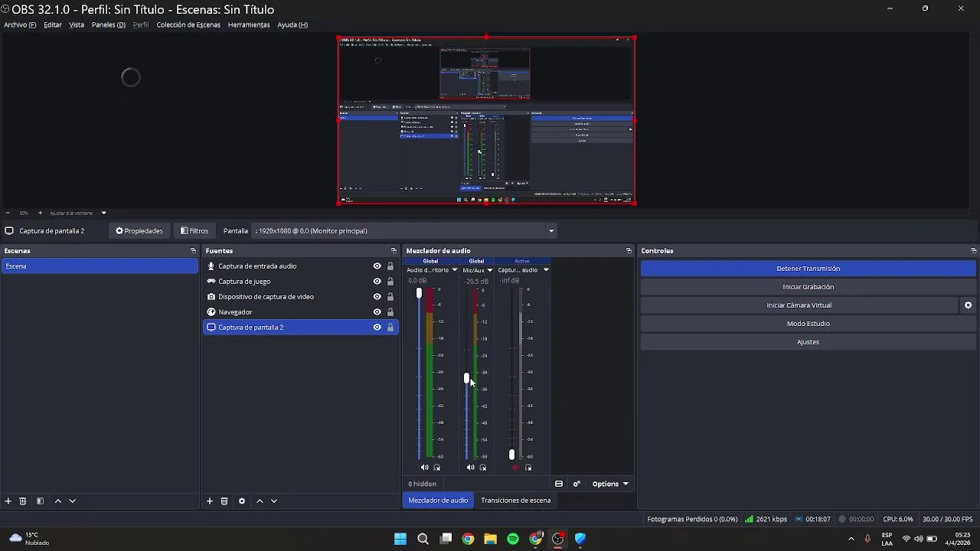Image resolution: width=980 pixels, height=551 pixels.
Task: Open Windows Start menu
Action: (400, 539)
